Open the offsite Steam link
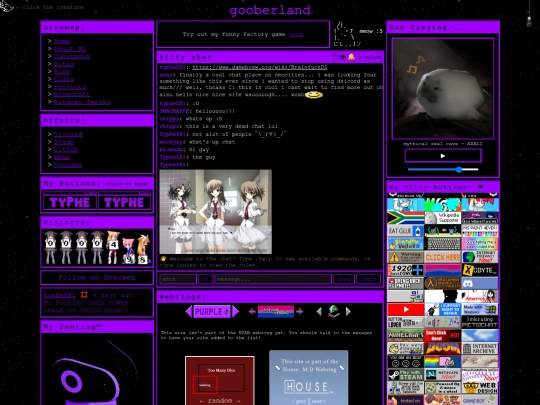Viewport: 540px width, 405px height. [x=64, y=142]
